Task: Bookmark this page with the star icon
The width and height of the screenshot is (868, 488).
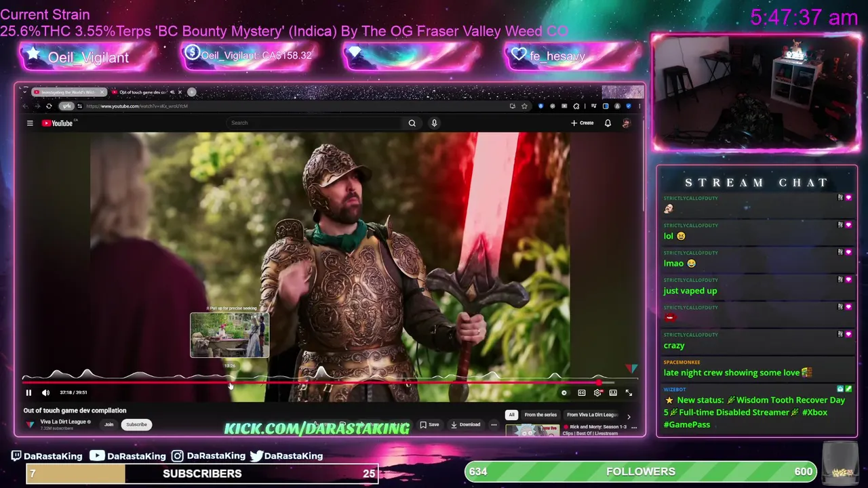Action: [524, 106]
